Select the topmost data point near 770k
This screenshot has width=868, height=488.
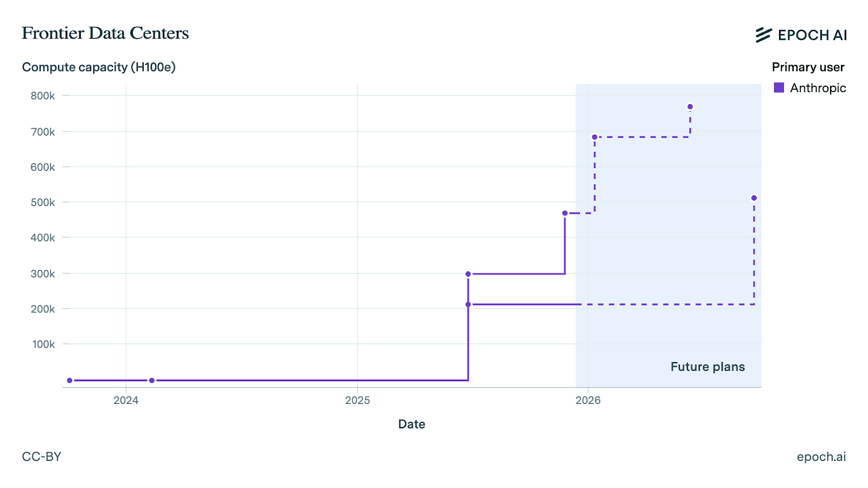690,107
